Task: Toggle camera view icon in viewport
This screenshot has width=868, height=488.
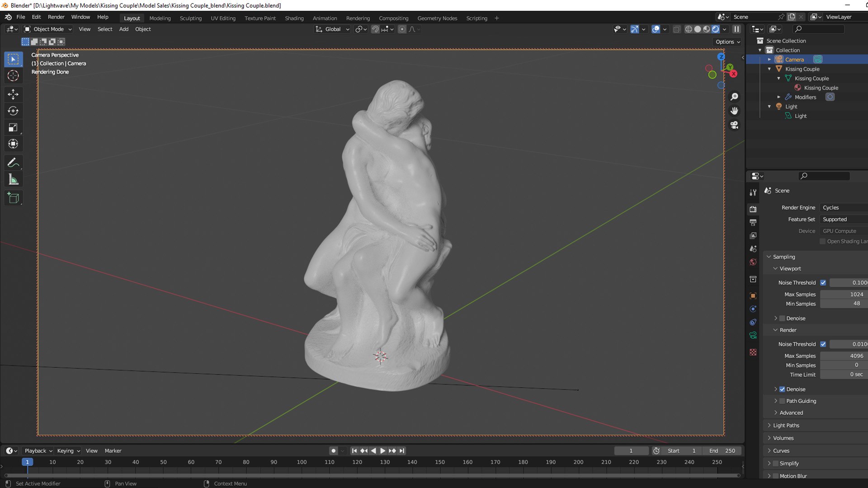Action: [734, 125]
